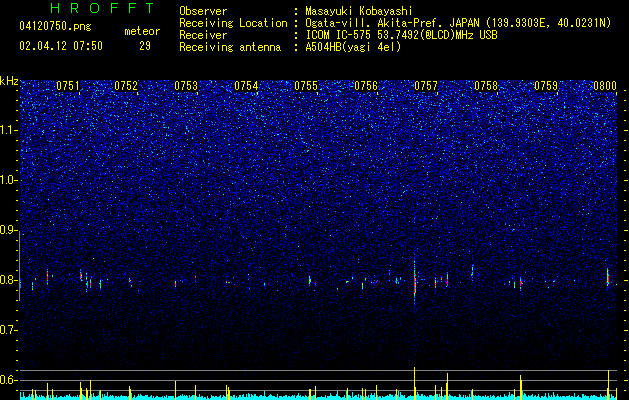Click the 0758 time marker

[x=486, y=86]
